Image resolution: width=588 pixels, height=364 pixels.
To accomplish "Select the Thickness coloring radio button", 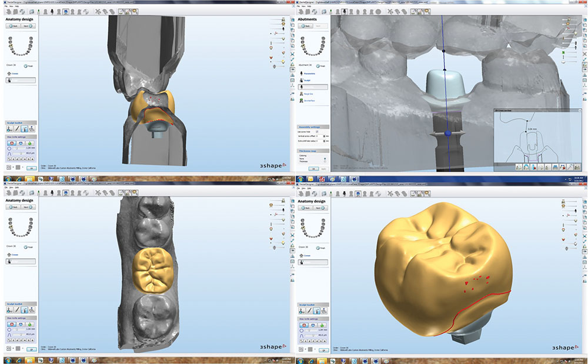I will tap(325, 162).
